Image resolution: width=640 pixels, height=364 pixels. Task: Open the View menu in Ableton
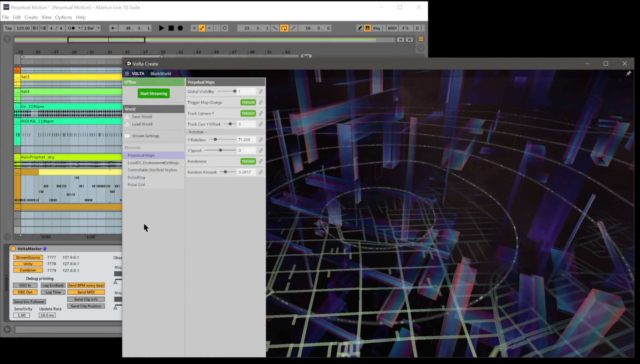point(46,17)
